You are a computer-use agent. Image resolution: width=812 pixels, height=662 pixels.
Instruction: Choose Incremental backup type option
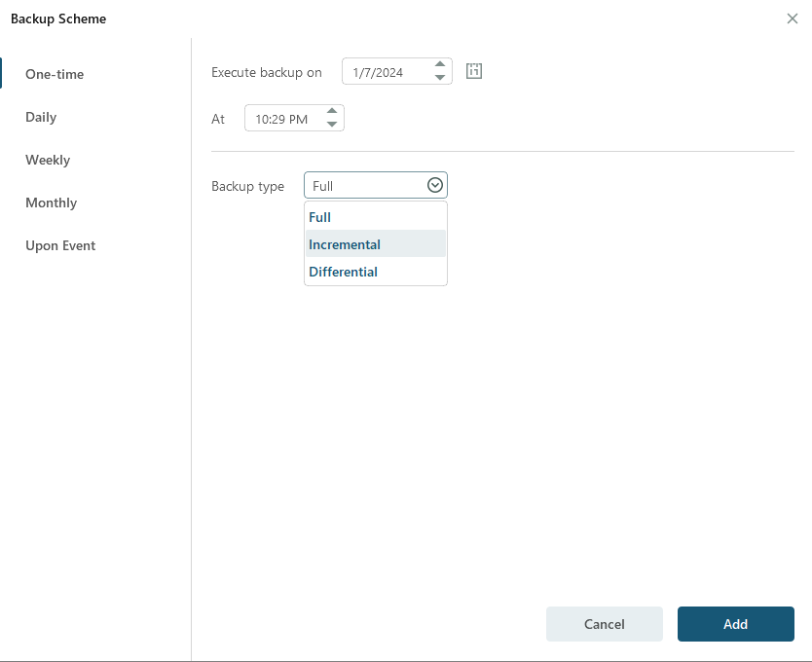(x=345, y=244)
